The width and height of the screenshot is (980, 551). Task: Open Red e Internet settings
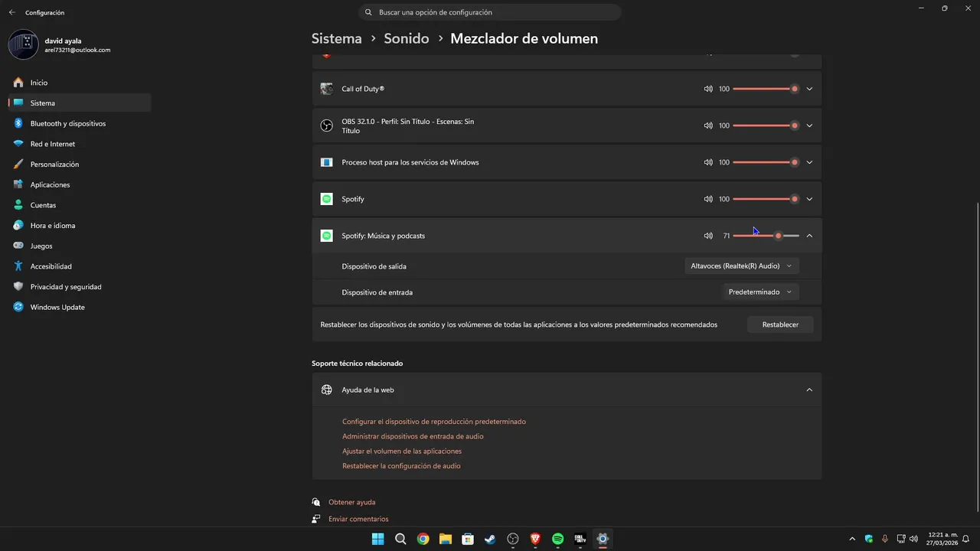(x=80, y=144)
